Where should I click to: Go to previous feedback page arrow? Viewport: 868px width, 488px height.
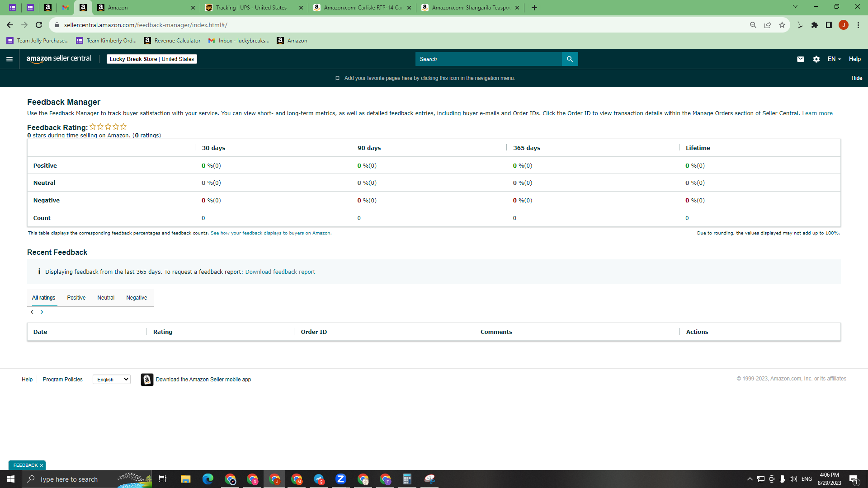[x=32, y=312]
